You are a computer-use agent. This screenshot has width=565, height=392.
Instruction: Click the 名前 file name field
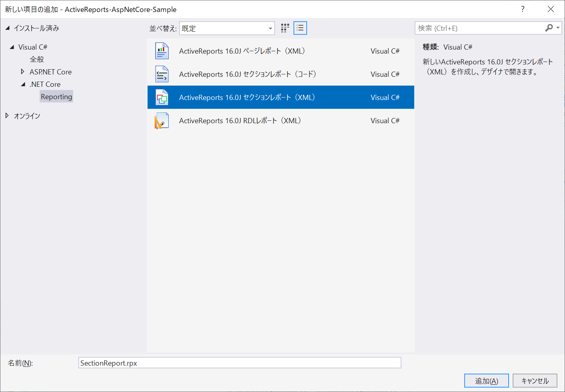(240, 363)
